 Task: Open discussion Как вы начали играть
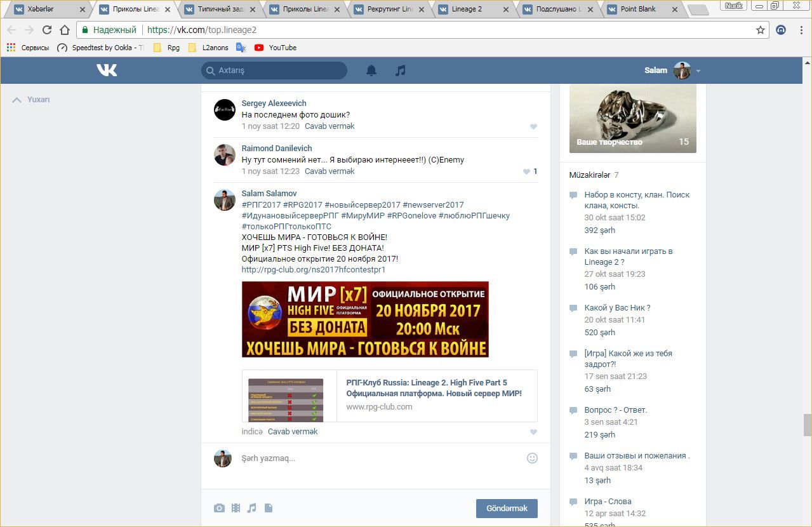(629, 257)
